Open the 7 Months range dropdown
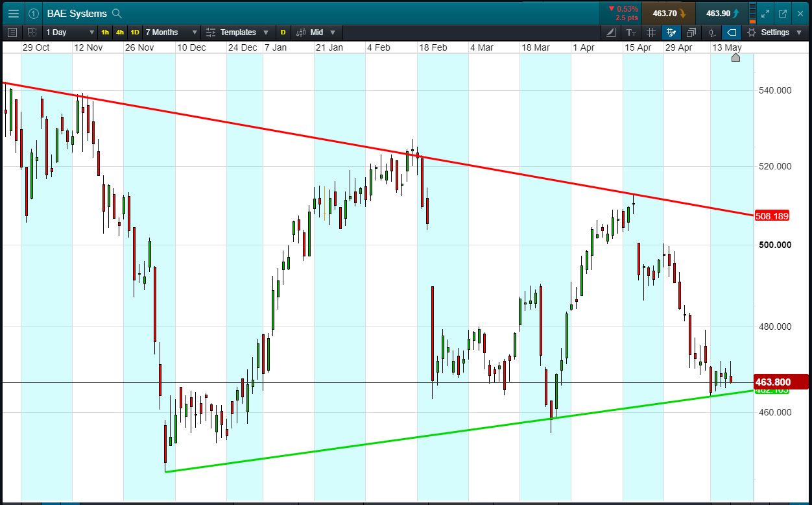Screen dimensions: 812x505 point(171,32)
